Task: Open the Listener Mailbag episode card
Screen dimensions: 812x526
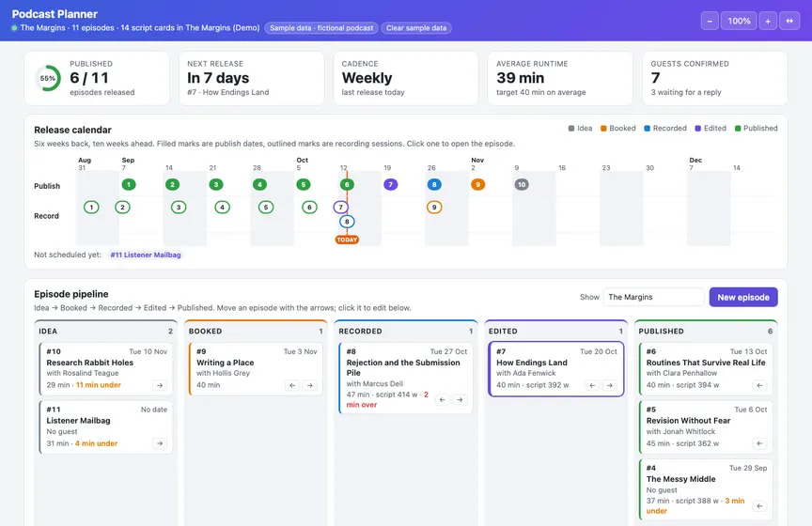Action: (106, 427)
